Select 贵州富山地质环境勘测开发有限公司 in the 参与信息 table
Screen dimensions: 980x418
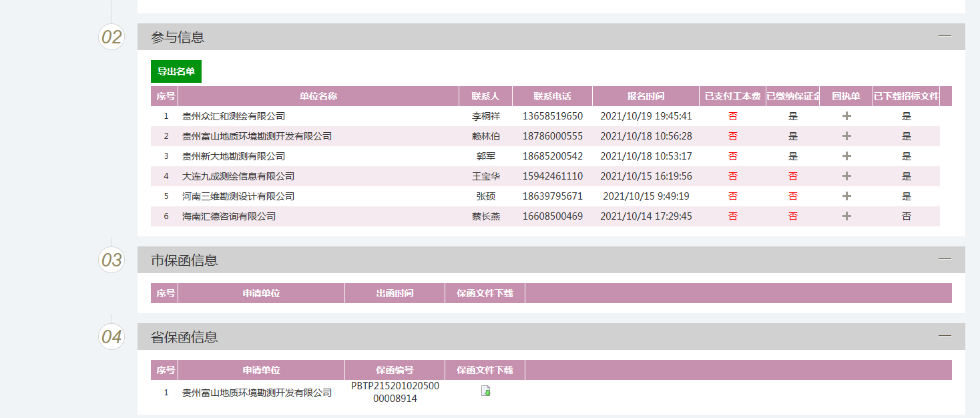coord(257,136)
